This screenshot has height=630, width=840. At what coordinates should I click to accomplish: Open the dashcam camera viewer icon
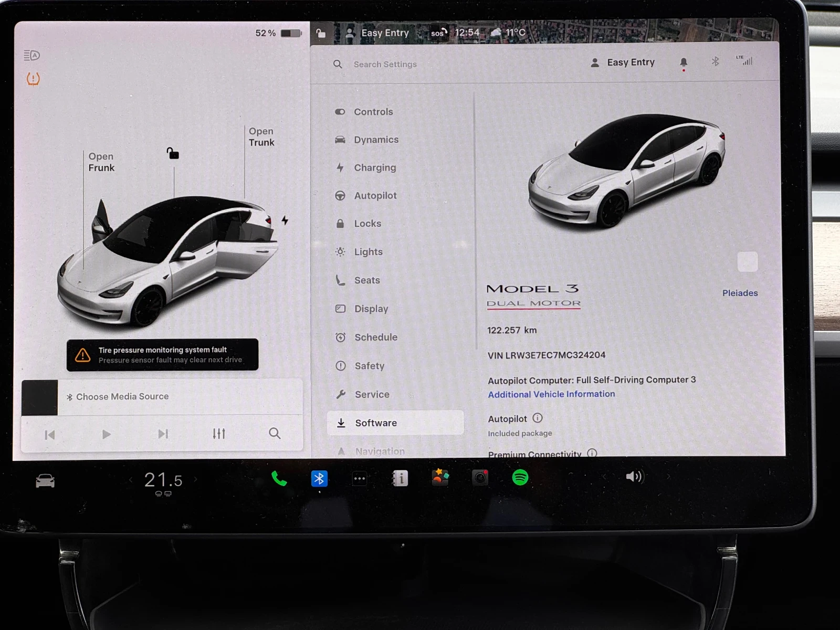pyautogui.click(x=480, y=477)
